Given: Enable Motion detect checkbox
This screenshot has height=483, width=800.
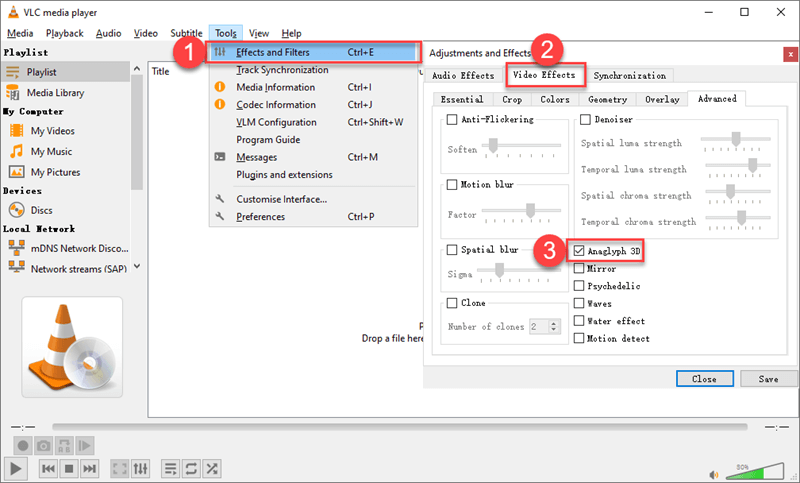Looking at the screenshot, I should (x=579, y=338).
